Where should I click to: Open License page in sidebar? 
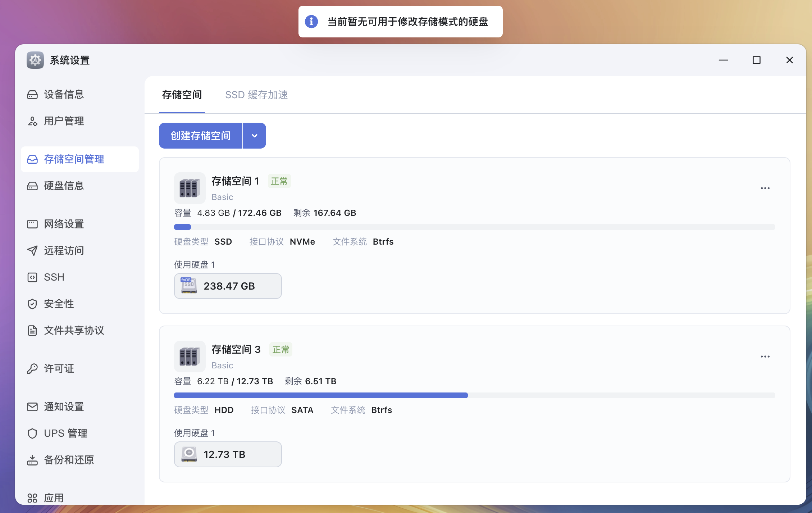tap(59, 369)
